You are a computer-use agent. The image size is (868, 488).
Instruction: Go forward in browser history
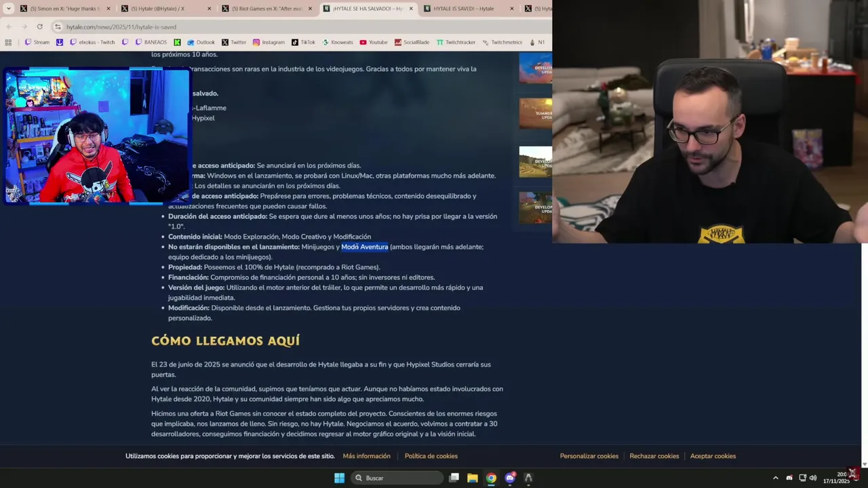click(x=24, y=26)
